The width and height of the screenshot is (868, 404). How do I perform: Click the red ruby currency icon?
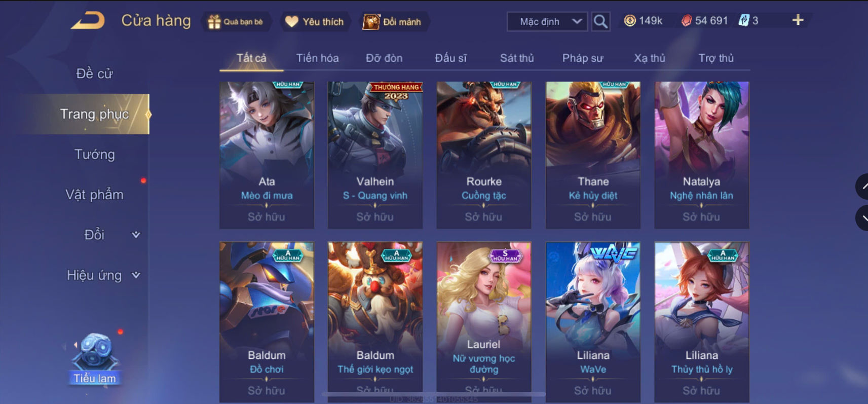click(686, 21)
